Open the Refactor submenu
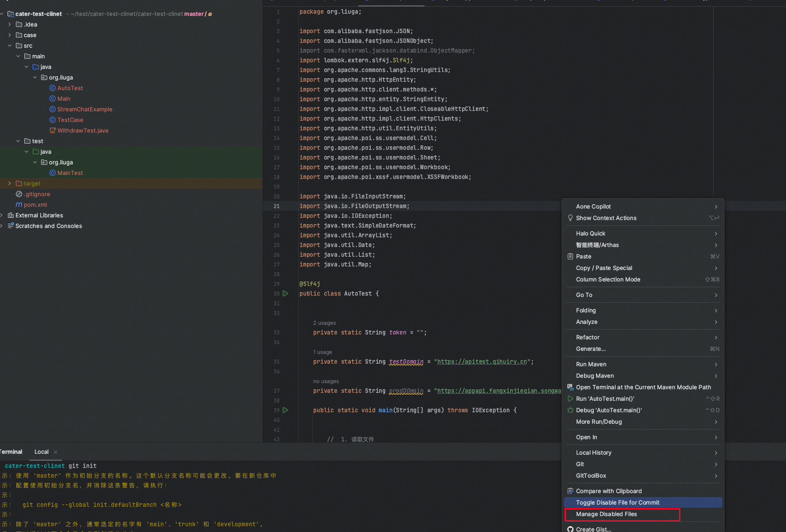Screen dimensions: 786x532 pos(643,337)
